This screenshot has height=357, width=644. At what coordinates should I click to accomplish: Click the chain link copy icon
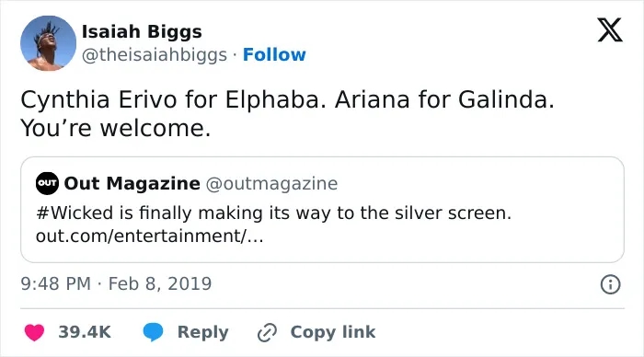[267, 332]
